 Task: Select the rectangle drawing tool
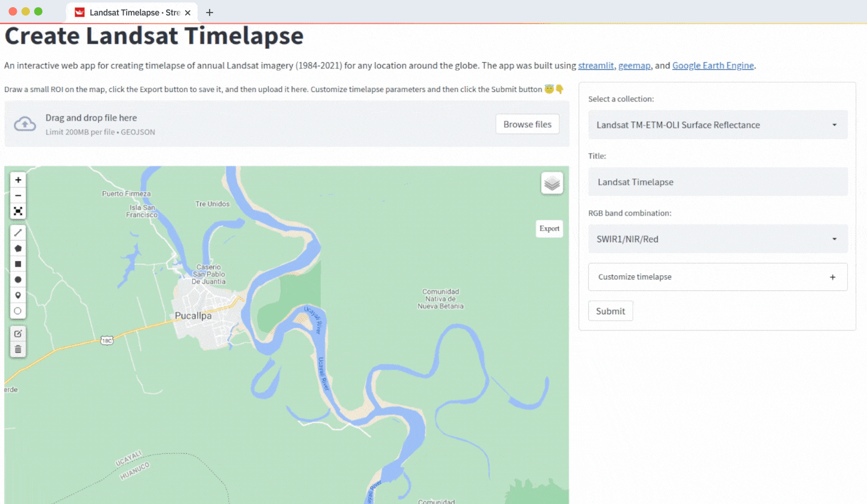18,263
